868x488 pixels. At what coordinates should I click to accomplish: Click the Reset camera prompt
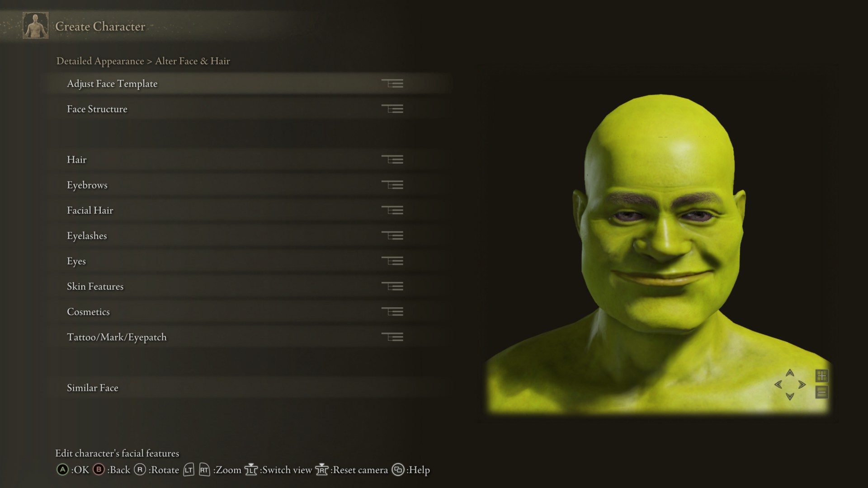pyautogui.click(x=352, y=470)
